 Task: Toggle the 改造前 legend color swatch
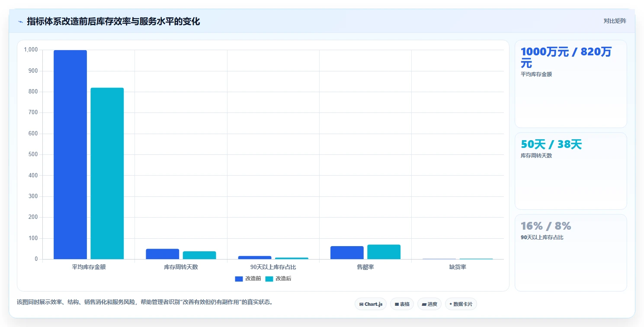[239, 279]
